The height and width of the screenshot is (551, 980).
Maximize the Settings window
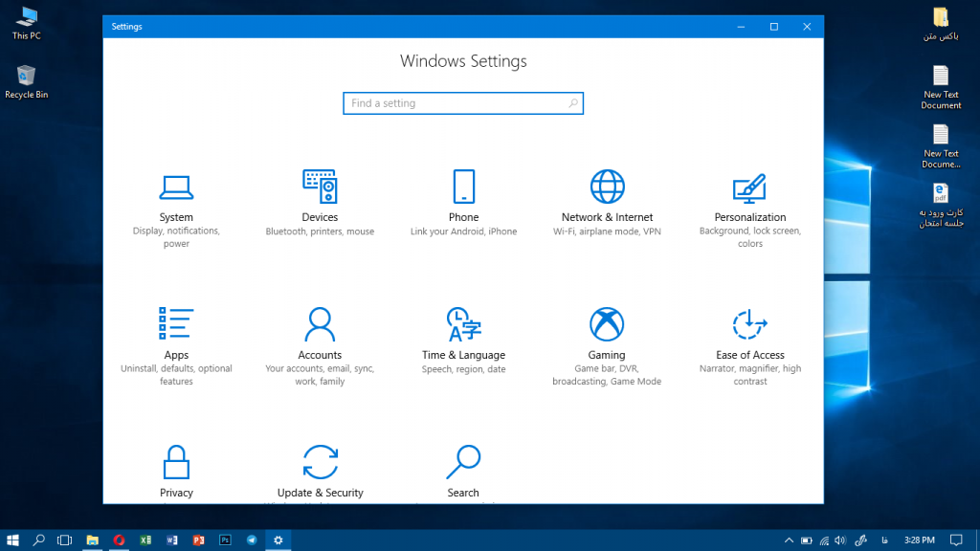point(773,26)
